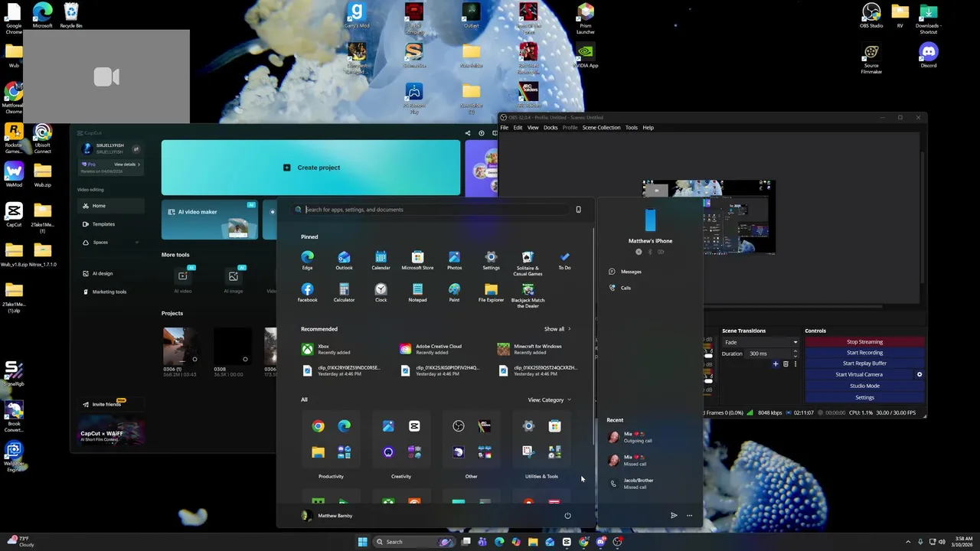Add a scene transition with plus icon
The image size is (980, 551).
click(775, 364)
